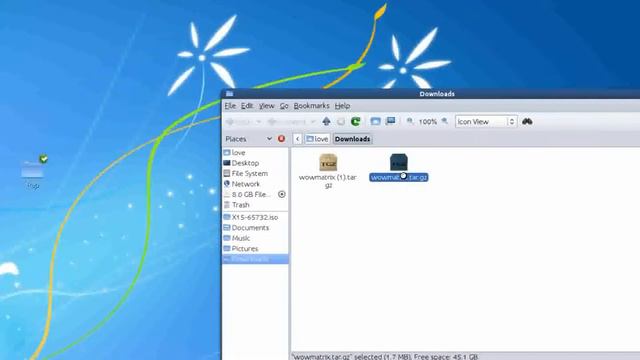
Task: Open the Edit menu
Action: (247, 106)
